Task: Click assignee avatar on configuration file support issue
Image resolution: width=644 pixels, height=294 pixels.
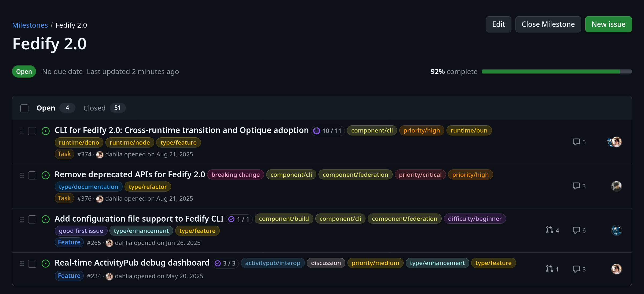Action: pos(616,230)
